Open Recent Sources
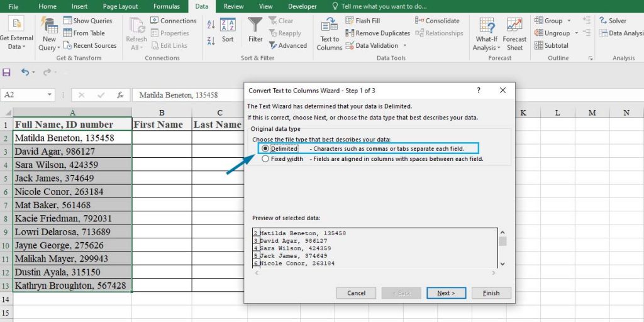The image size is (644, 322). [90, 45]
